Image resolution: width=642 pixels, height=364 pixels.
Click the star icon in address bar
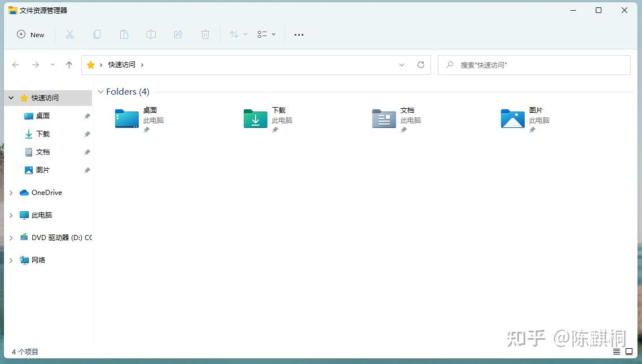click(91, 65)
